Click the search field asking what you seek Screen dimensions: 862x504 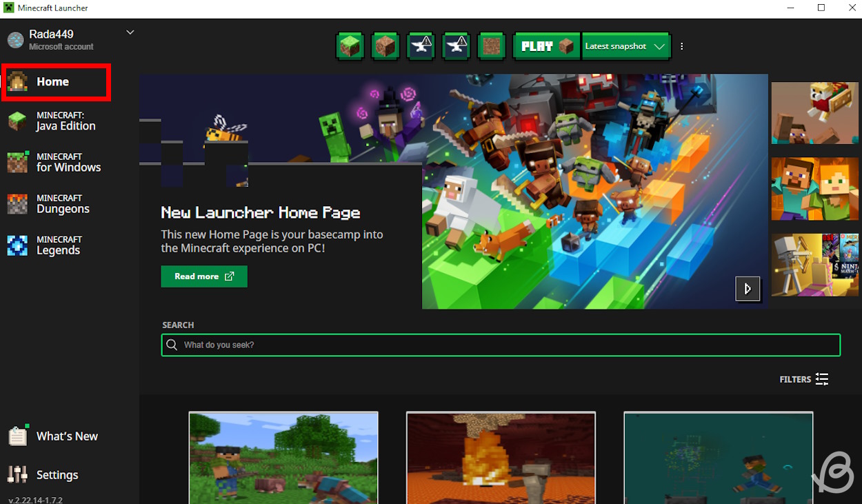click(501, 345)
